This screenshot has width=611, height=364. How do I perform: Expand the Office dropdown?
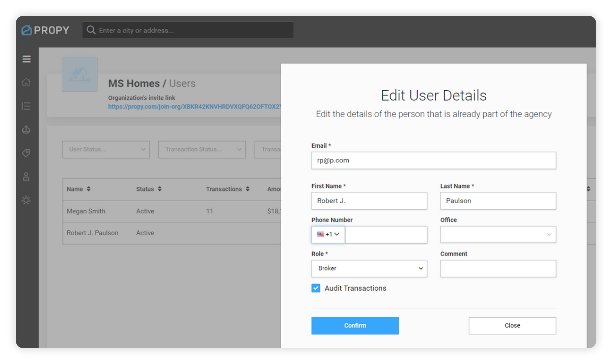click(497, 234)
